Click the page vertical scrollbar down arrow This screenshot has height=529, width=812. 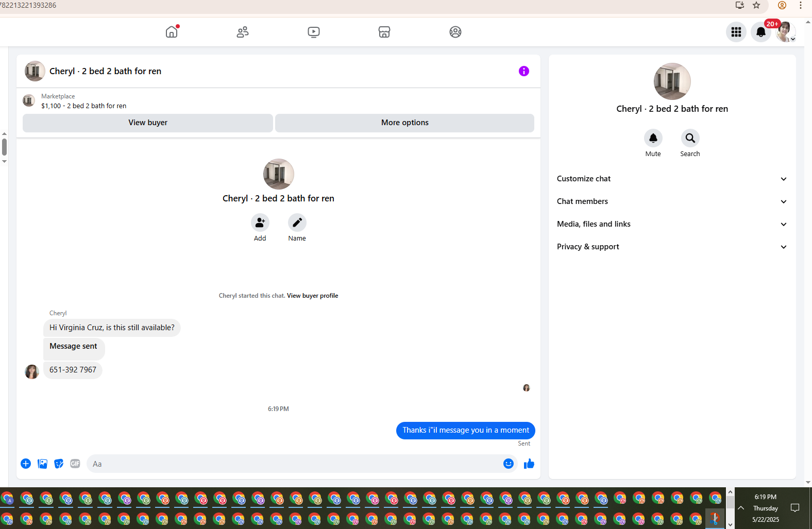tap(808, 483)
